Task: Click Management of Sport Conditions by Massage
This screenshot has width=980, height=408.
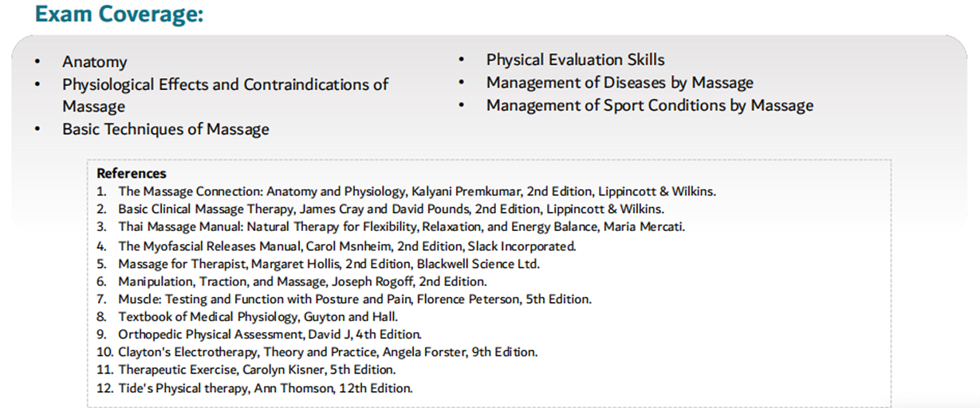Action: click(x=650, y=105)
